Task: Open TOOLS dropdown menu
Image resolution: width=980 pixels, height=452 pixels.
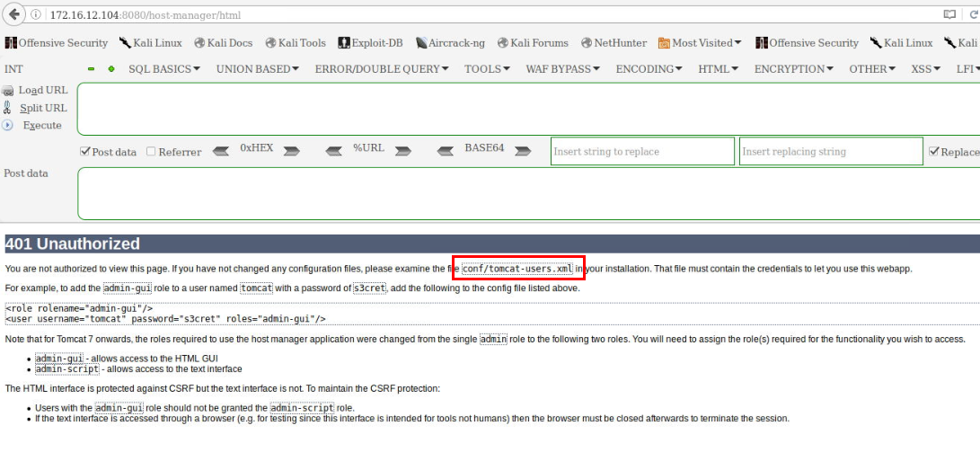Action: 487,69
